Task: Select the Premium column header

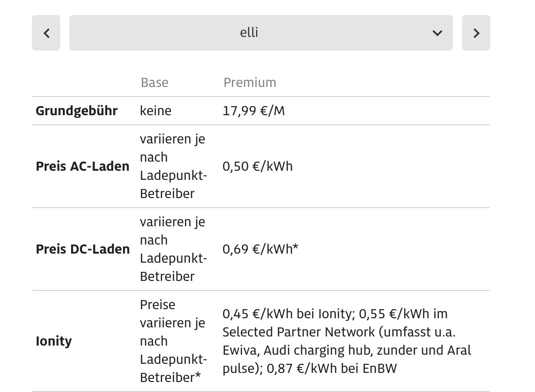Action: click(250, 82)
